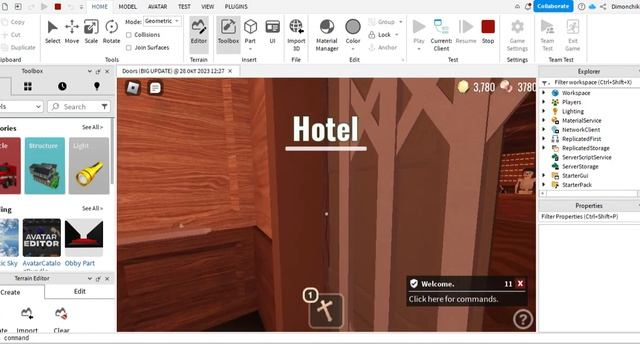Viewport: 640px width, 360px height.
Task: Open Game Settings
Action: point(517,35)
